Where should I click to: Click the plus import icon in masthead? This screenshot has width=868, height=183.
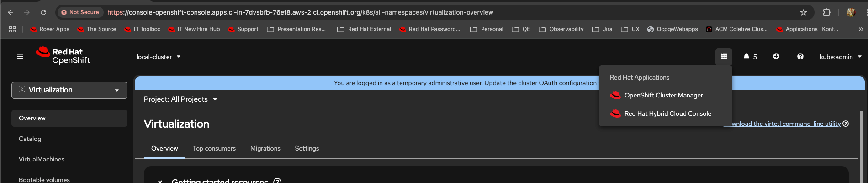click(x=776, y=56)
